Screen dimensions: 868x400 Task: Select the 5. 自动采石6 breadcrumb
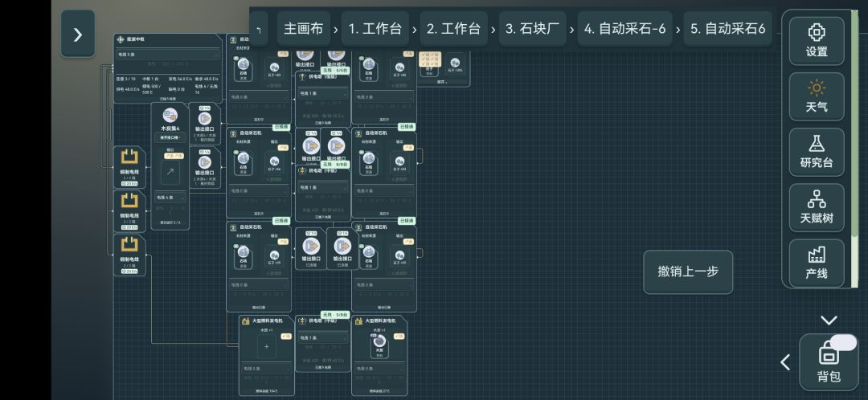[727, 29]
